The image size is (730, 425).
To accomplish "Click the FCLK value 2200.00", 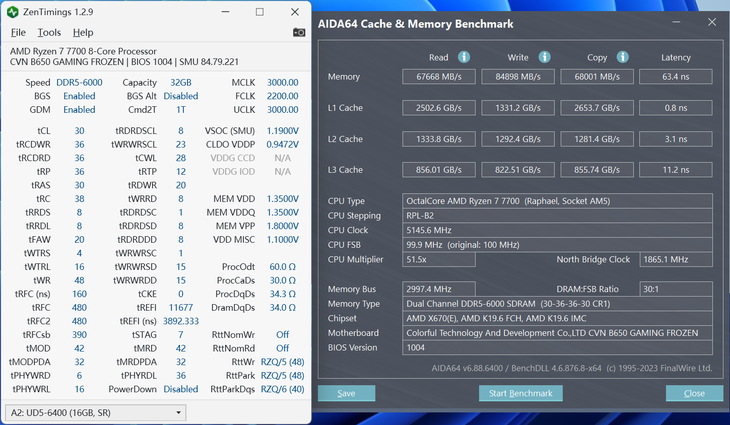I will pos(283,96).
